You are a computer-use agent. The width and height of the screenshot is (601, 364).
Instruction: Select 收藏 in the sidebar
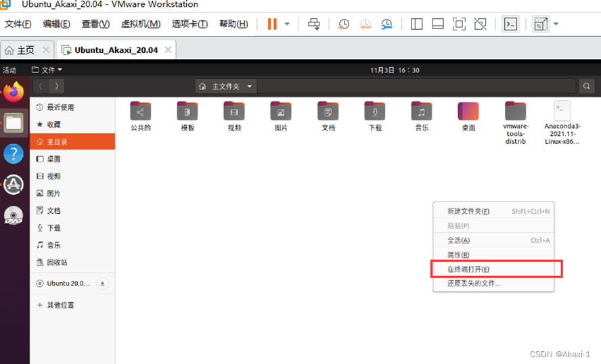72,124
